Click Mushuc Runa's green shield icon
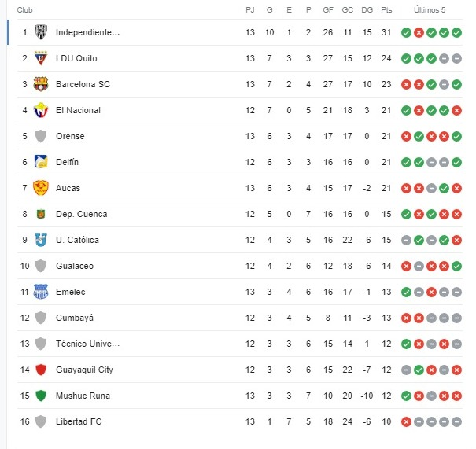This screenshot has height=449, width=476. coord(41,396)
